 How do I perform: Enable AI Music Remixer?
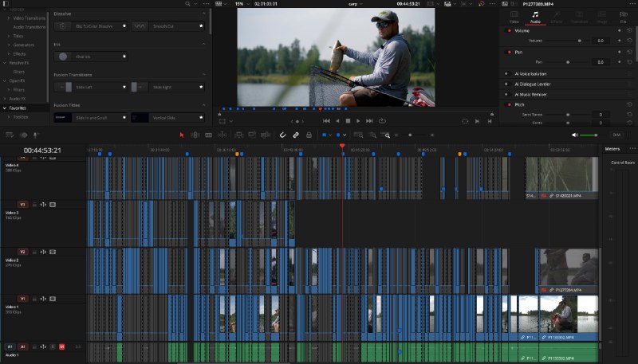tap(507, 94)
